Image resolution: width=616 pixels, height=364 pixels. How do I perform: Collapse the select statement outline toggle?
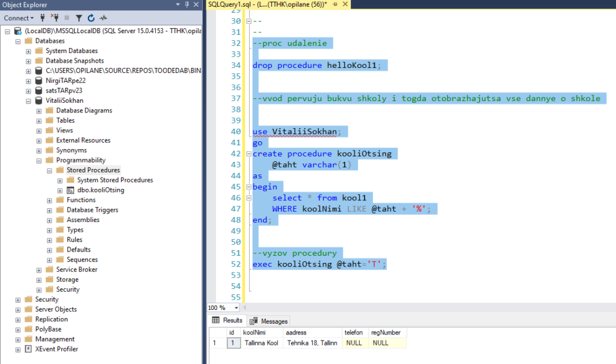248,198
